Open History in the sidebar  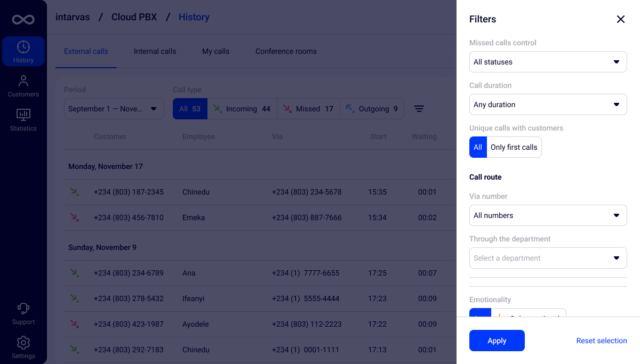coord(23,52)
